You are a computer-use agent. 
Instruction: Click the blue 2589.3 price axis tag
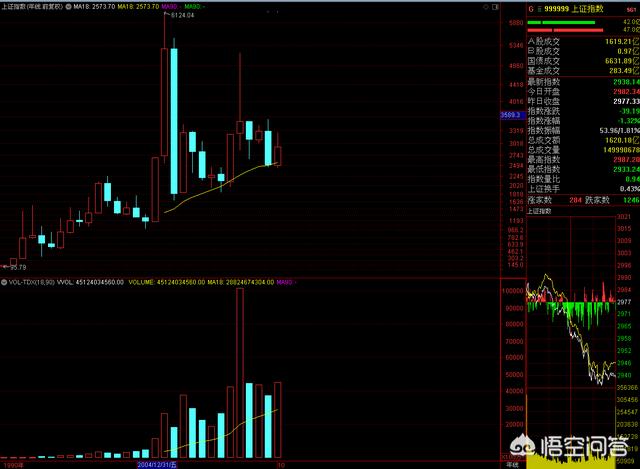510,115
